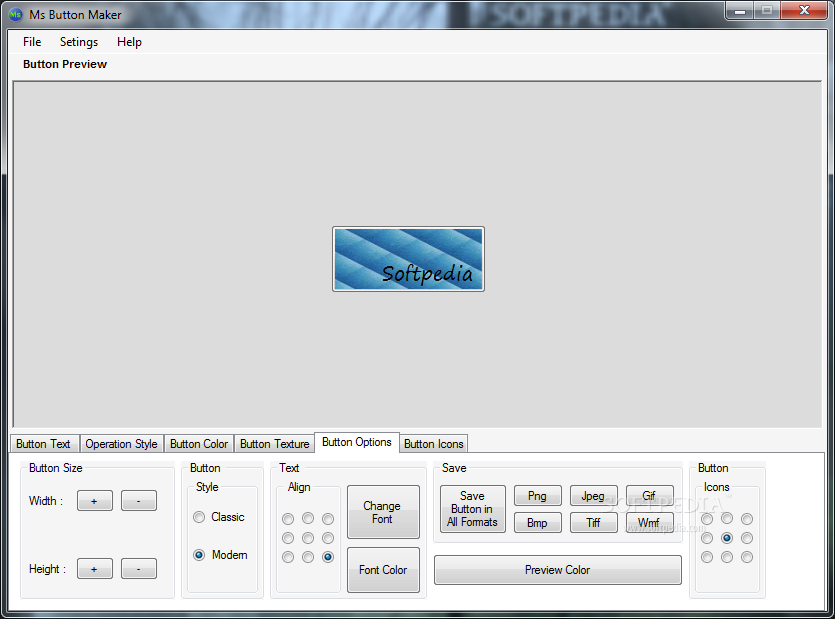Viewport: 835px width, 619px height.
Task: Decrease button width with the minus button
Action: click(138, 501)
